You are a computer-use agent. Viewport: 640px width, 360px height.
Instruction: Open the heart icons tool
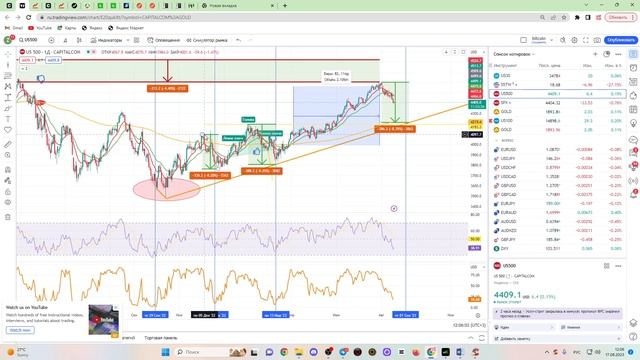coord(8,130)
